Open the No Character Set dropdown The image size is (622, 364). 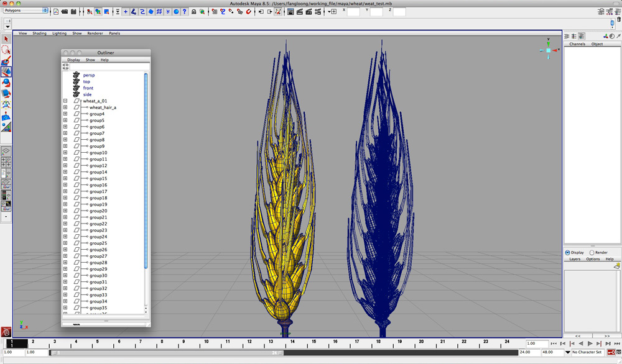(x=586, y=352)
